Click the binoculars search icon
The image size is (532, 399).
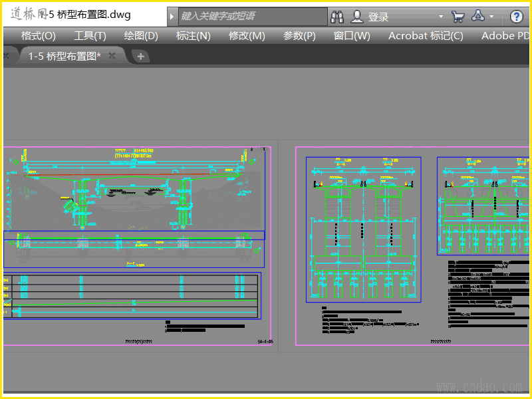click(x=337, y=16)
